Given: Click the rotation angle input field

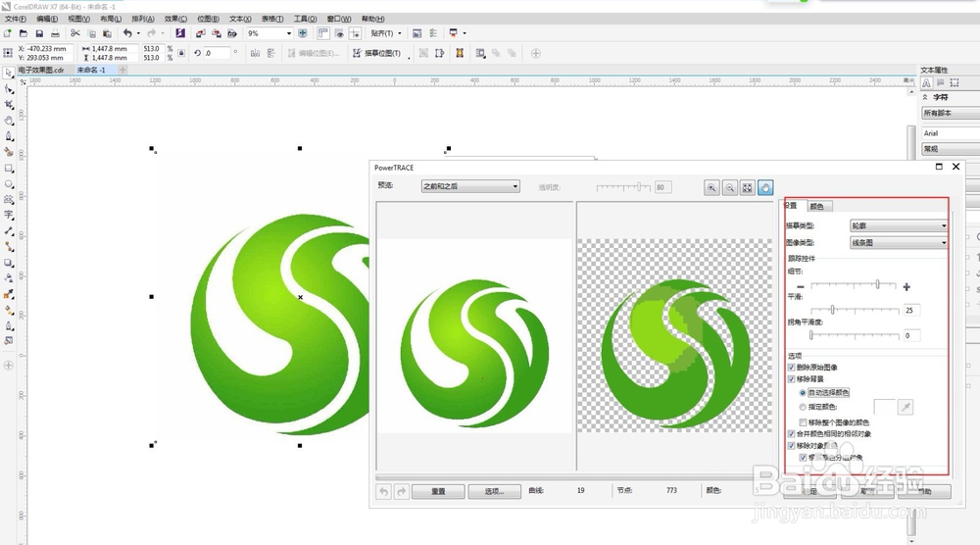Looking at the screenshot, I should coord(217,53).
